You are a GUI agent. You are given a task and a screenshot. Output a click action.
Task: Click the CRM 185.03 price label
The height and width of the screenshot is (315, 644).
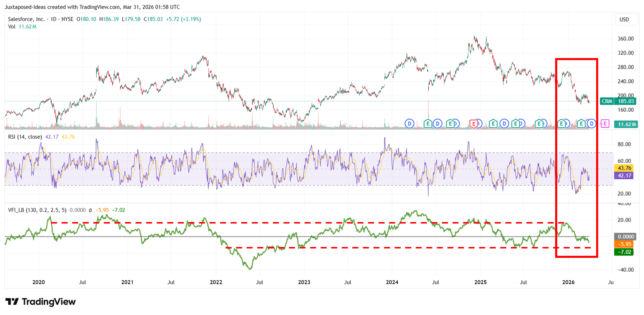tap(618, 101)
